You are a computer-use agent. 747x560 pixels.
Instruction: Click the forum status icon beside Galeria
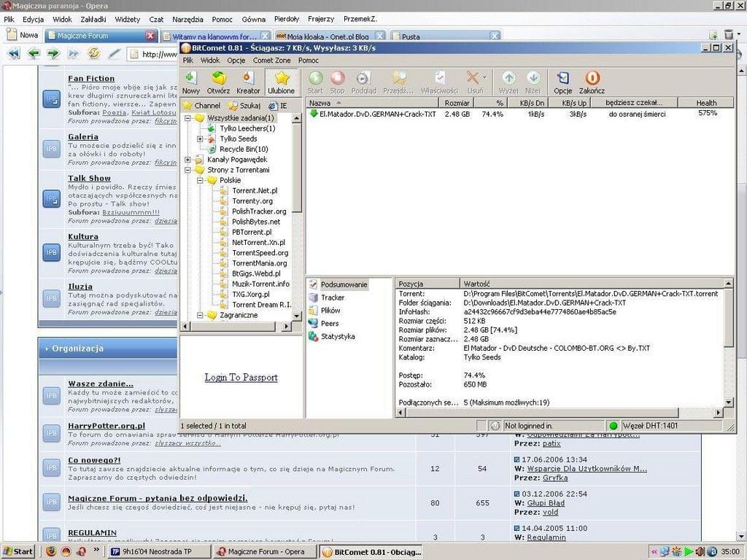(x=52, y=149)
